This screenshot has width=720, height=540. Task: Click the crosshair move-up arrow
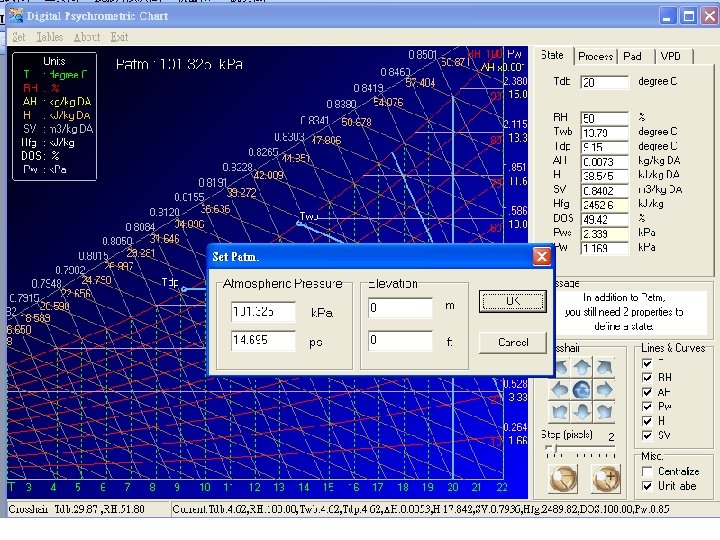(x=584, y=367)
